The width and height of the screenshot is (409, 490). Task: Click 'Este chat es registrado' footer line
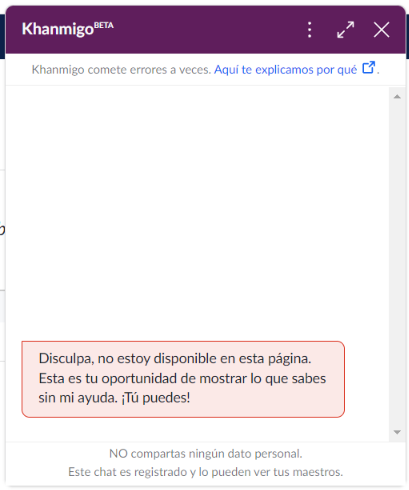point(206,472)
